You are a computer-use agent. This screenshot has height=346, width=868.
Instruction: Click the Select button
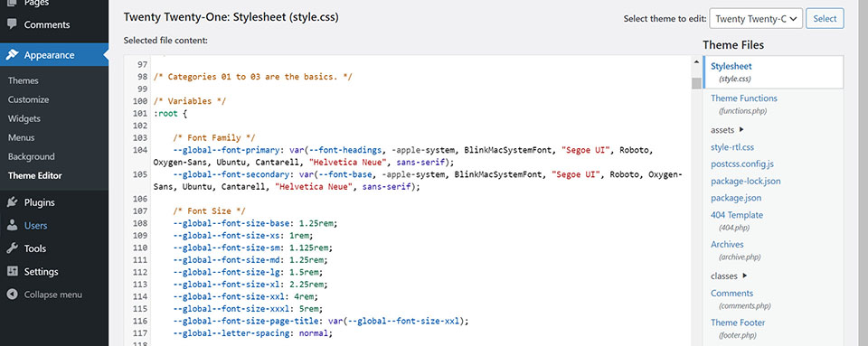825,18
